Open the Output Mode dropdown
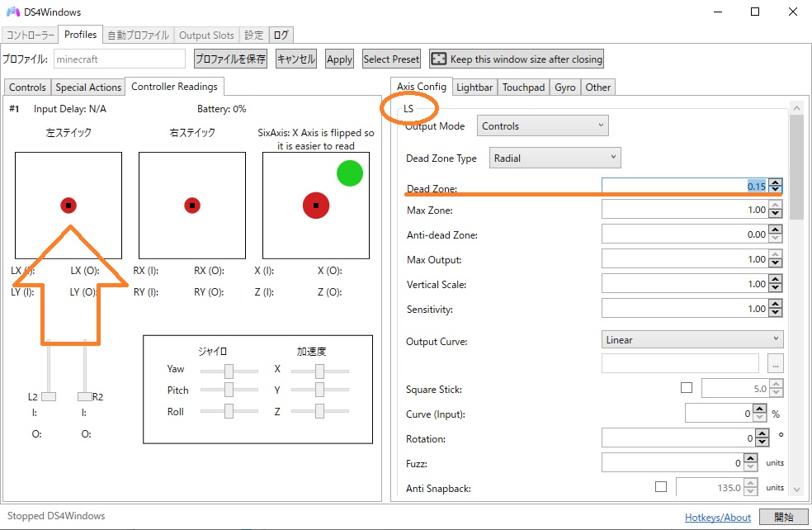Viewport: 812px width, 530px height. pos(542,126)
